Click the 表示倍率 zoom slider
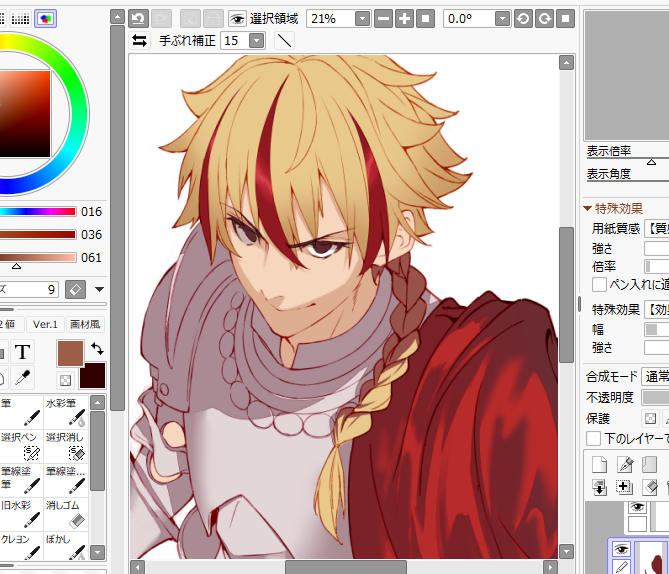This screenshot has height=574, width=669. [x=628, y=161]
